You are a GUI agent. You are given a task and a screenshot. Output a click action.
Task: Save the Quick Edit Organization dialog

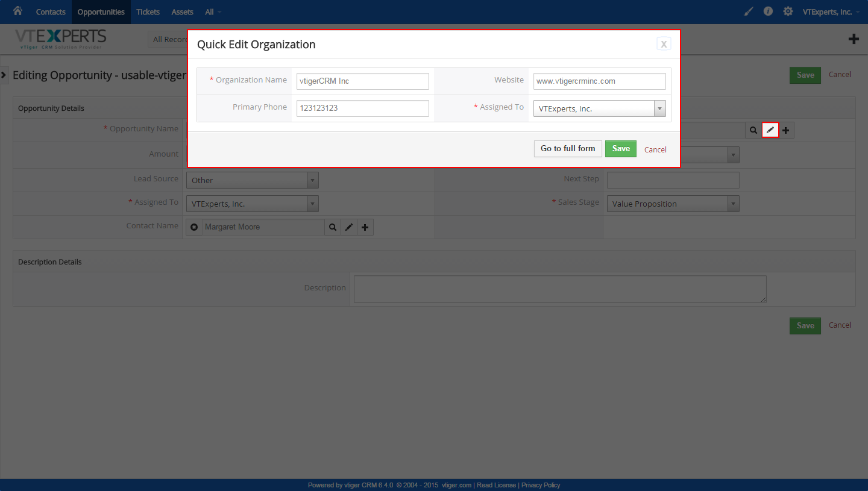pos(621,149)
